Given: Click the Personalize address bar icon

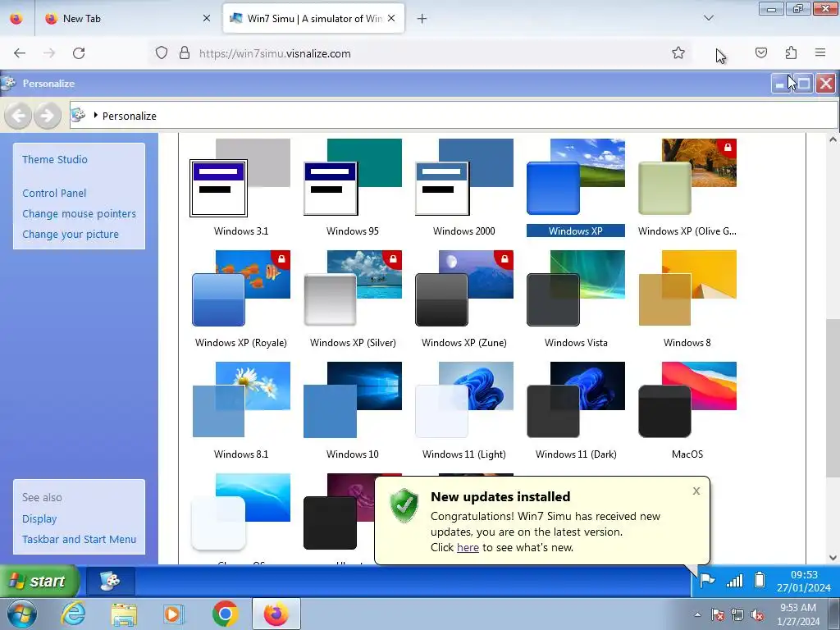Looking at the screenshot, I should [79, 115].
